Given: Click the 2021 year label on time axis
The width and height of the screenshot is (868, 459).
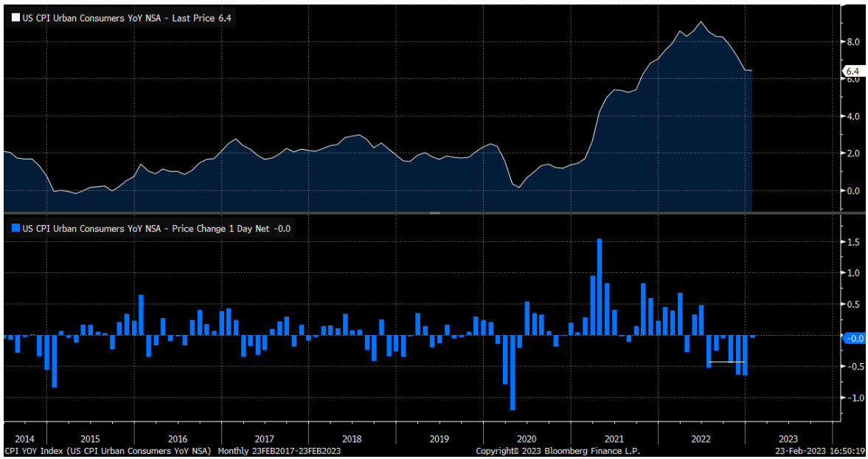Looking at the screenshot, I should click(614, 439).
